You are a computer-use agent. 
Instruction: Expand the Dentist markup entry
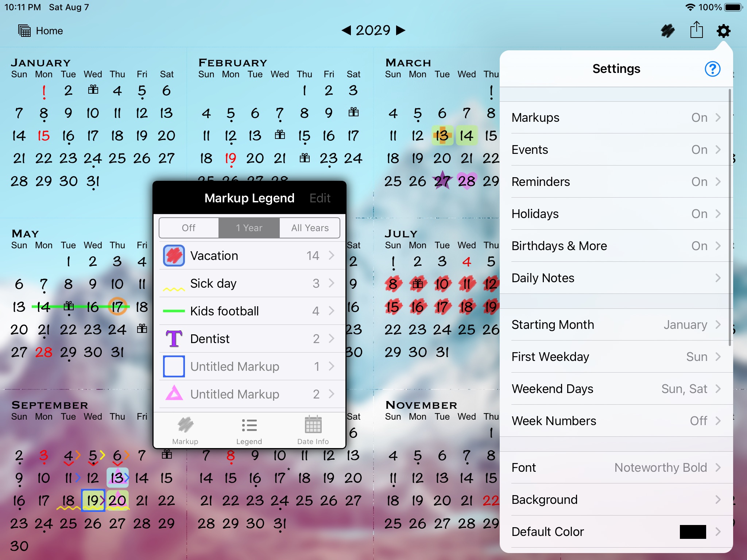330,339
